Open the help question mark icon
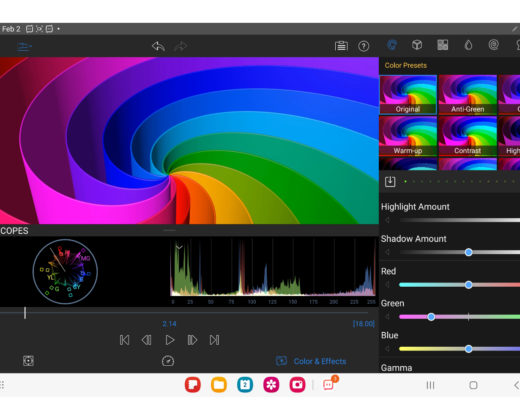 click(363, 46)
